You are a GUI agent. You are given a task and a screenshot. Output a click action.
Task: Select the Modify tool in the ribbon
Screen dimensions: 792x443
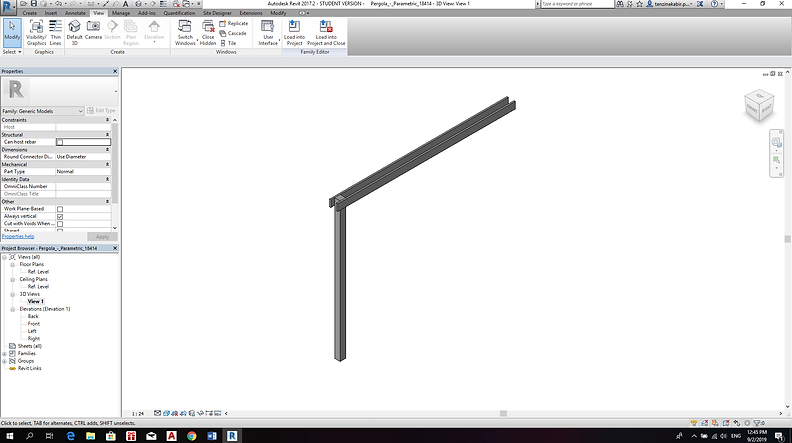[x=12, y=33]
